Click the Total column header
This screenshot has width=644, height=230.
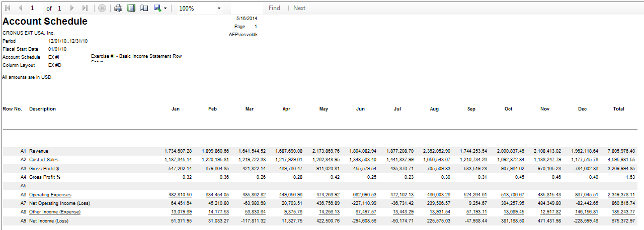click(x=618, y=109)
